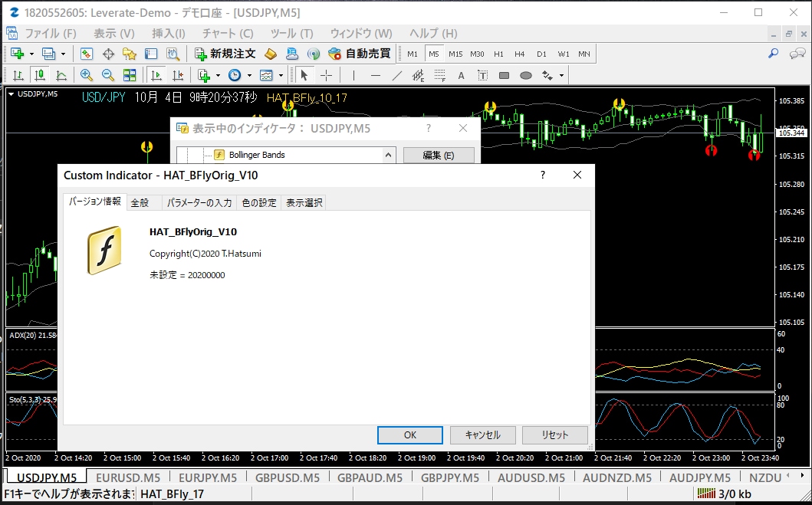
Task: Click the 編集 (E) button in indicator list dialog
Action: click(438, 156)
